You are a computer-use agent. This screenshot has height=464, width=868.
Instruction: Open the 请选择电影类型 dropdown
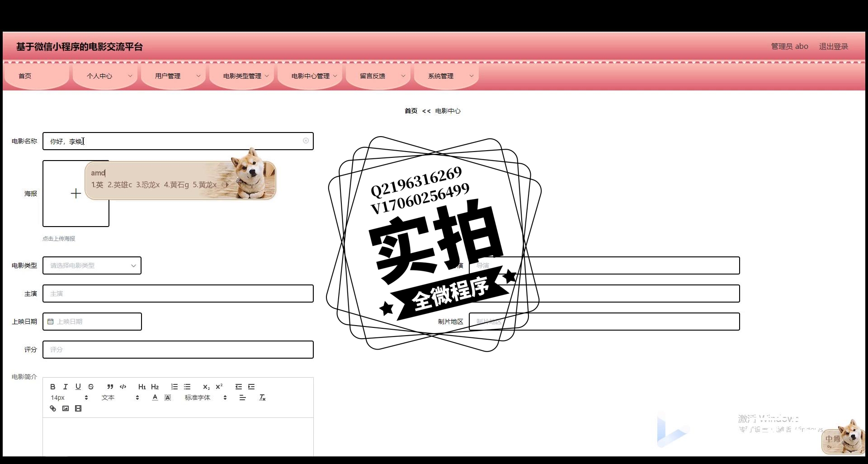[x=92, y=265]
